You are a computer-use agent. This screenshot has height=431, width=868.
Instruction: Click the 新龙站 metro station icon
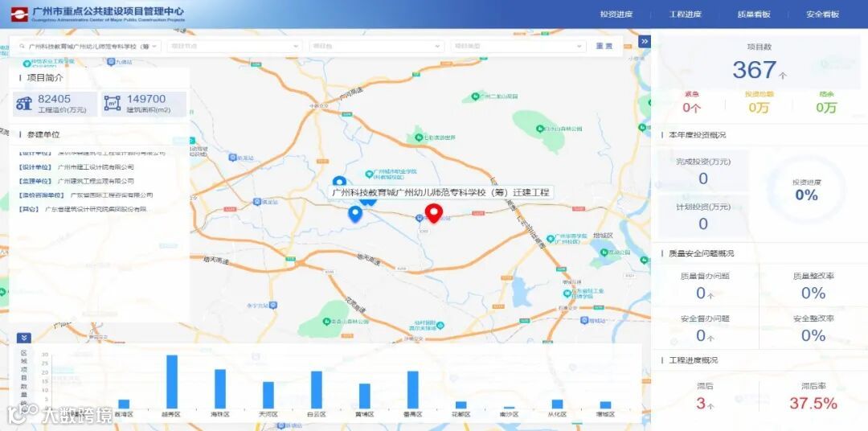click(233, 158)
